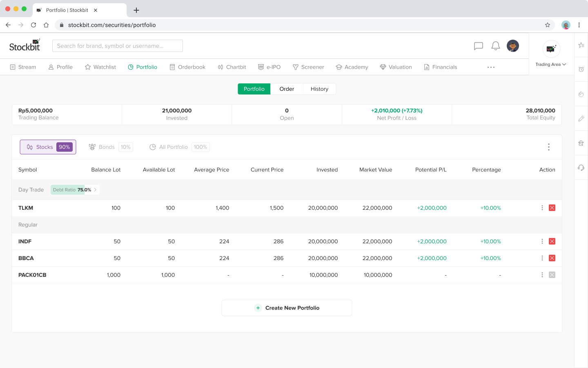
Task: Open the alarm clock alerts sidebar icon
Action: point(581,70)
